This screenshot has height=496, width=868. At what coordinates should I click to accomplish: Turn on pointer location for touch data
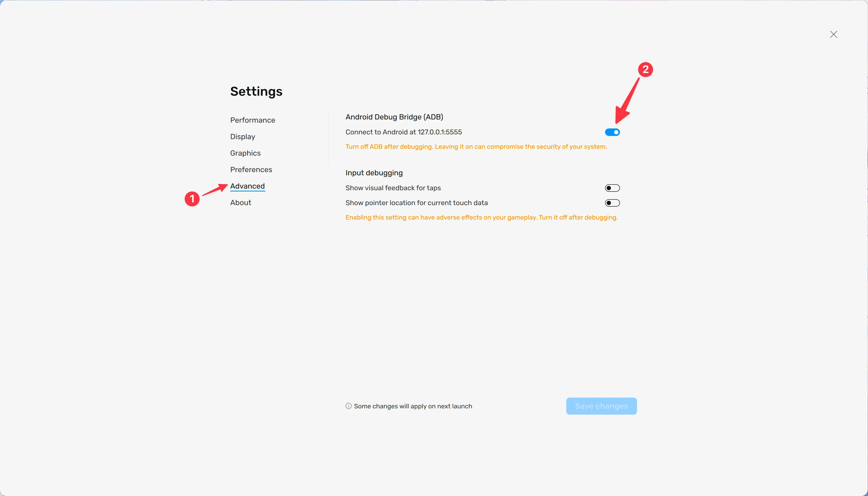(x=612, y=203)
